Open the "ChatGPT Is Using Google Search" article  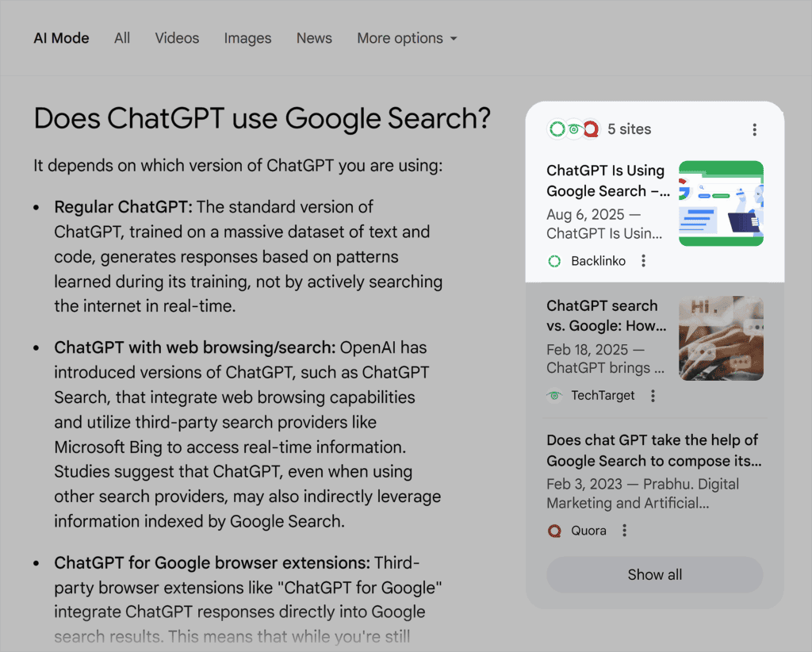coord(607,181)
